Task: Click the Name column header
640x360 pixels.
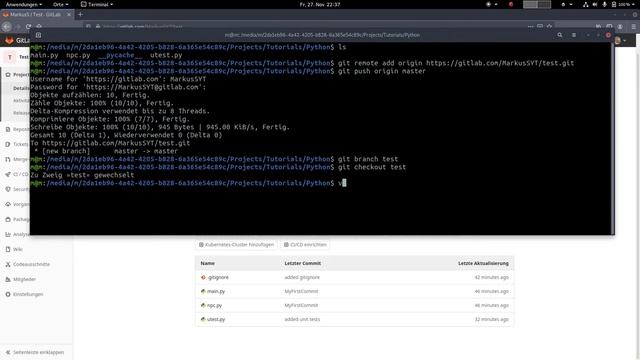Action: coord(207,263)
